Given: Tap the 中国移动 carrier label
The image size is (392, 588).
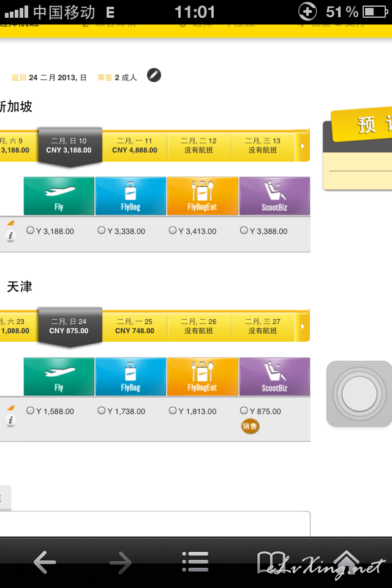Looking at the screenshot, I should coord(64,12).
